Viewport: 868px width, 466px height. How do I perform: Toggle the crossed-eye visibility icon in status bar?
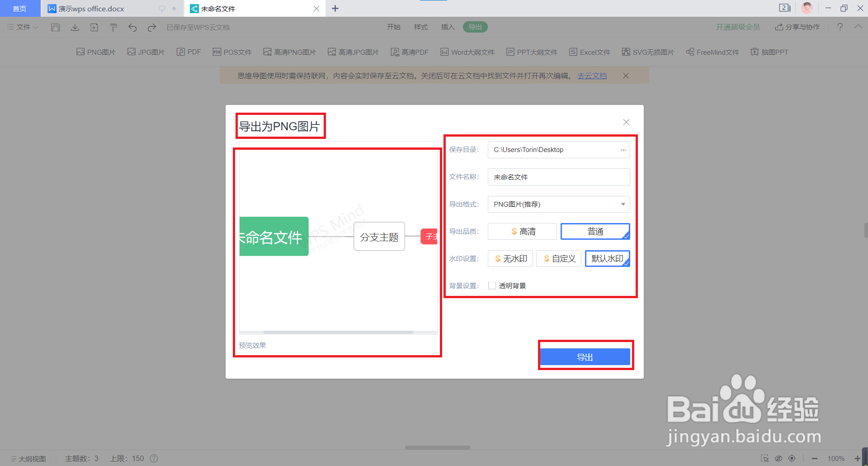point(778,458)
